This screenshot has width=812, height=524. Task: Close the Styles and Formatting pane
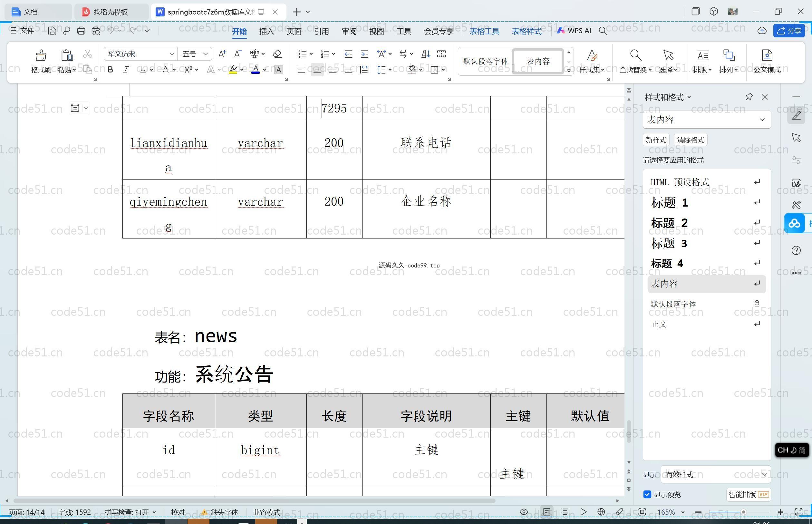(x=765, y=97)
